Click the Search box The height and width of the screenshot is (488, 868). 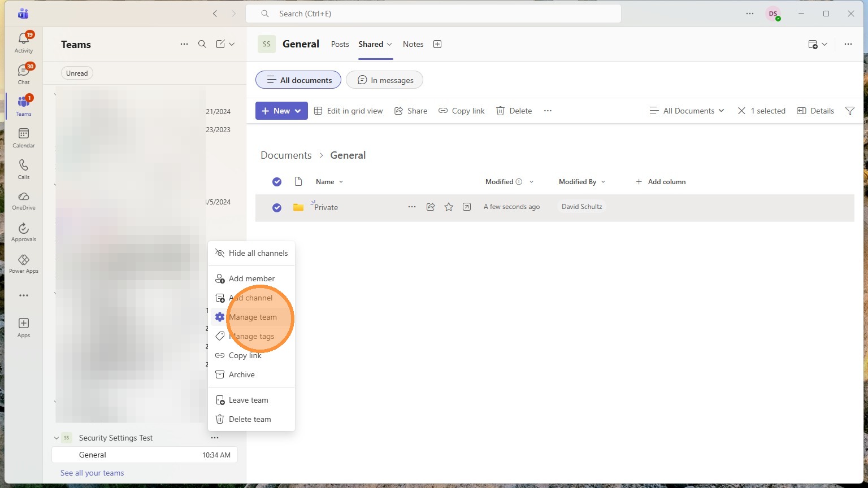tap(433, 14)
